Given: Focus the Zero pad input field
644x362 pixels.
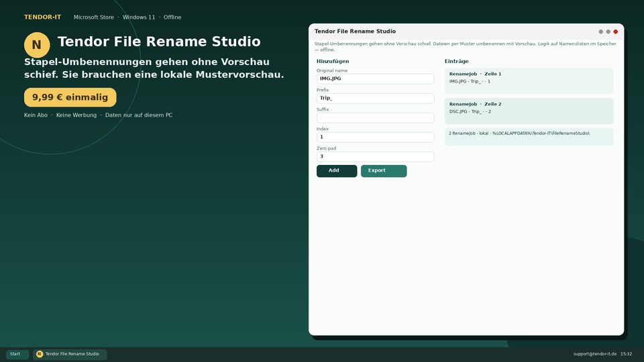Looking at the screenshot, I should click(x=375, y=156).
